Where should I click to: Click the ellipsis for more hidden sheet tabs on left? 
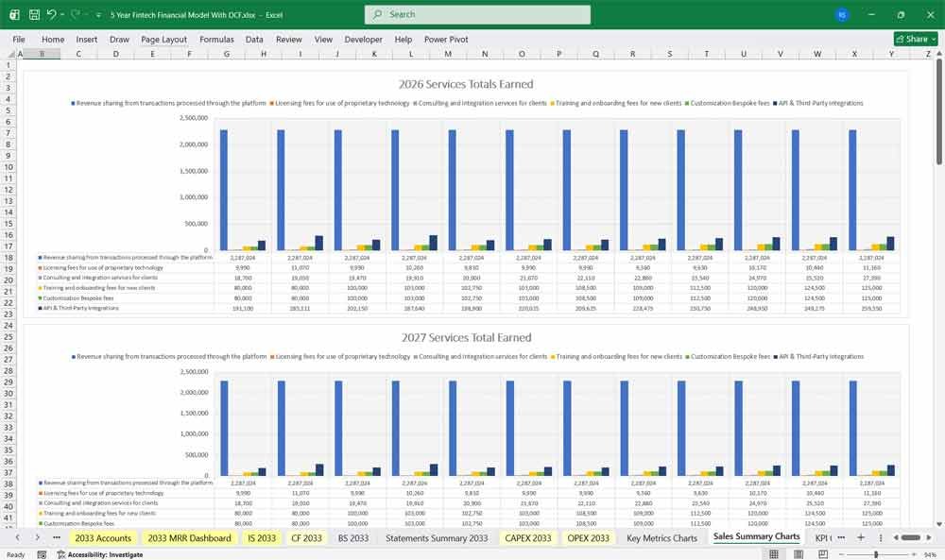point(57,537)
